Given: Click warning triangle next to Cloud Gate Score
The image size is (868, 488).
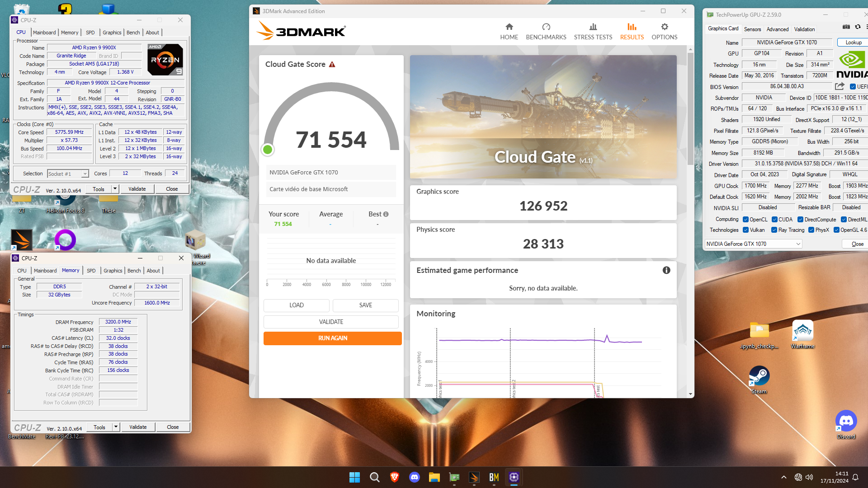Looking at the screenshot, I should [332, 65].
